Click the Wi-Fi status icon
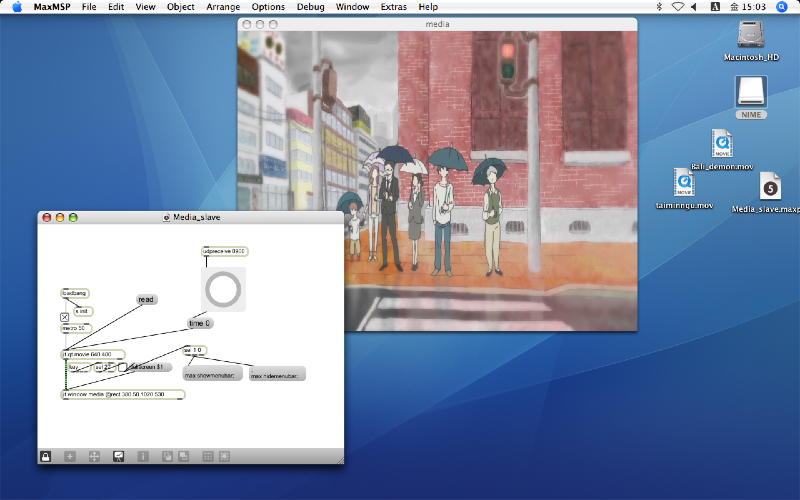The image size is (800, 500). [x=678, y=7]
